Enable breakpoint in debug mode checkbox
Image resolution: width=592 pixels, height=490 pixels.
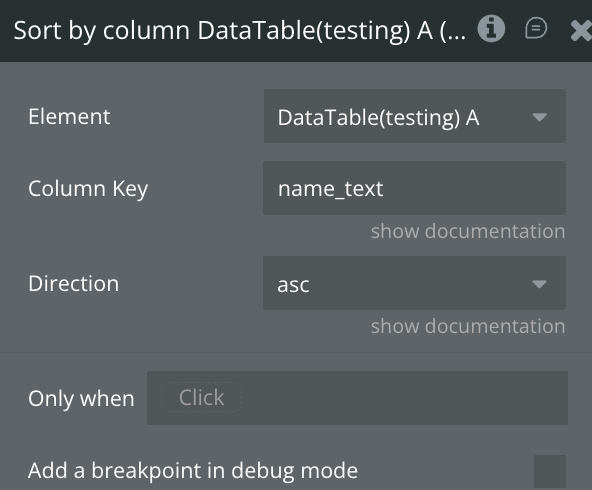(550, 471)
